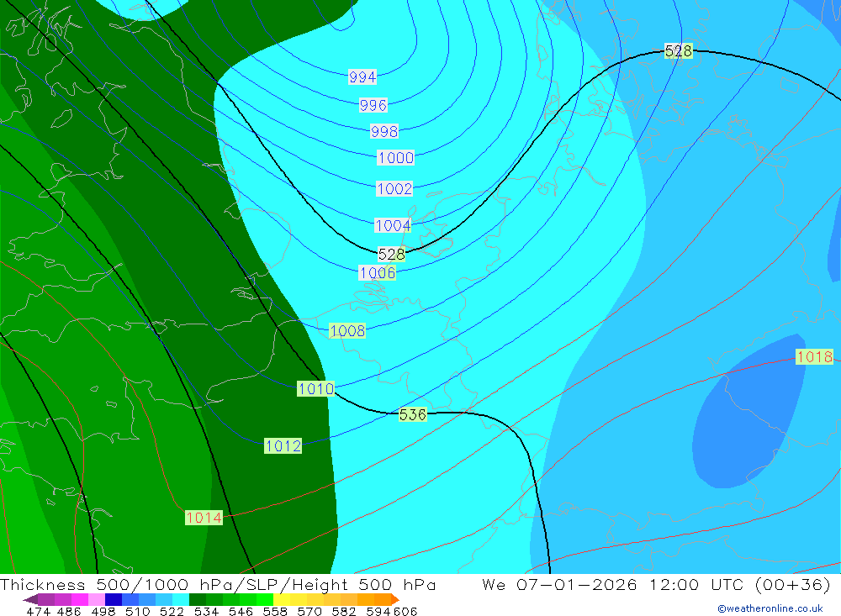The width and height of the screenshot is (841, 616).
Task: Select the 998 pressure contour label
Action: (384, 131)
